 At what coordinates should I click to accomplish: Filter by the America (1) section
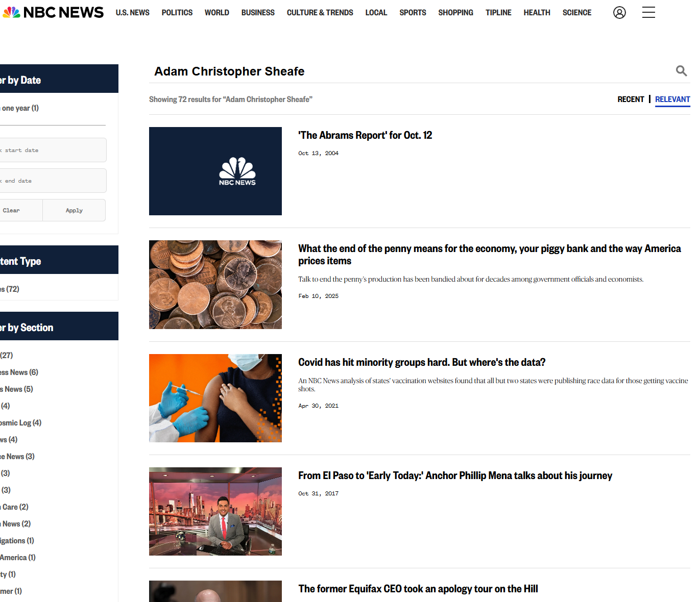click(18, 558)
